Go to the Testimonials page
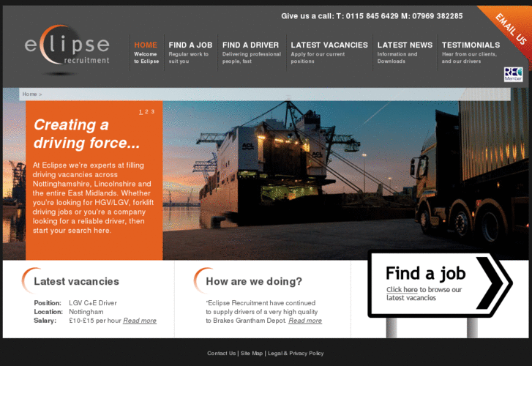 click(471, 53)
